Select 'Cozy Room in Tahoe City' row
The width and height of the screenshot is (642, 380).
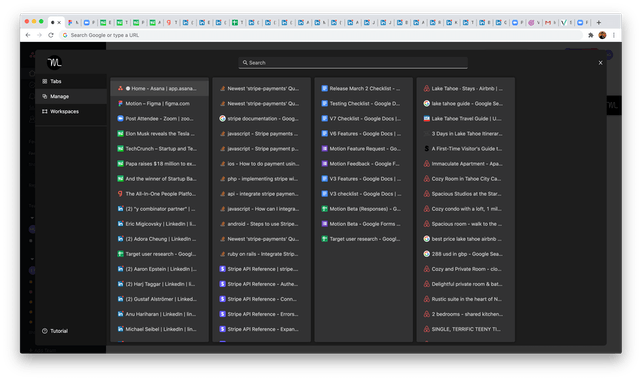tap(466, 179)
